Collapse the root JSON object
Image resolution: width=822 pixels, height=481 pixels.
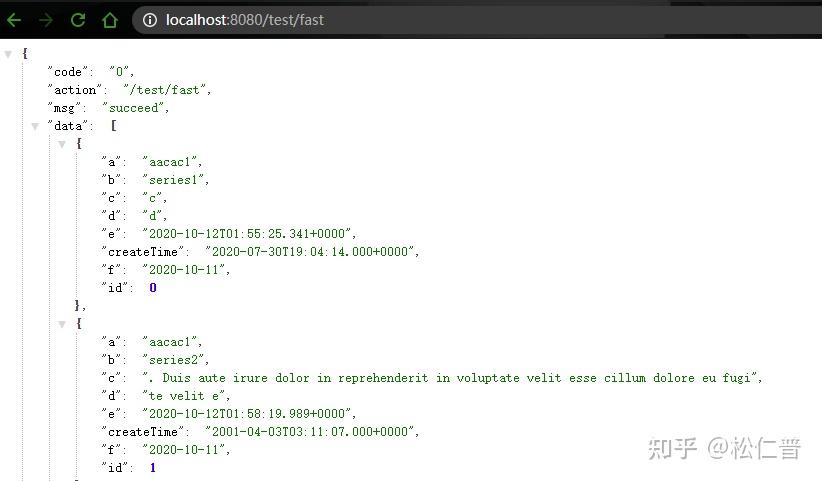[8, 54]
